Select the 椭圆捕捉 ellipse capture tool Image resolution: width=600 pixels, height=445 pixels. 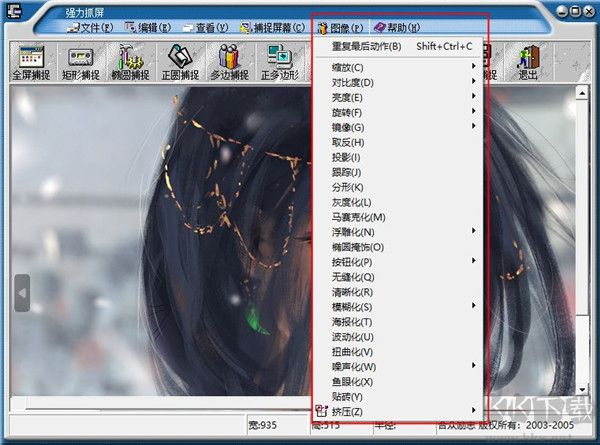coord(130,62)
